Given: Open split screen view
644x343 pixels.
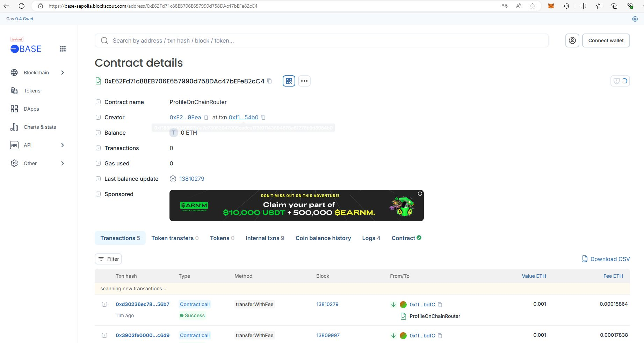Looking at the screenshot, I should pyautogui.click(x=583, y=6).
